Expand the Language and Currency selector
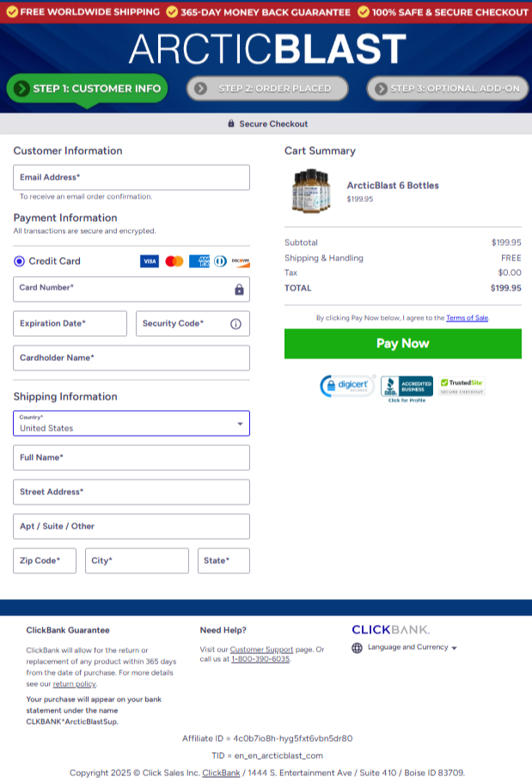Viewport: 532px width, 783px height. pyautogui.click(x=412, y=647)
